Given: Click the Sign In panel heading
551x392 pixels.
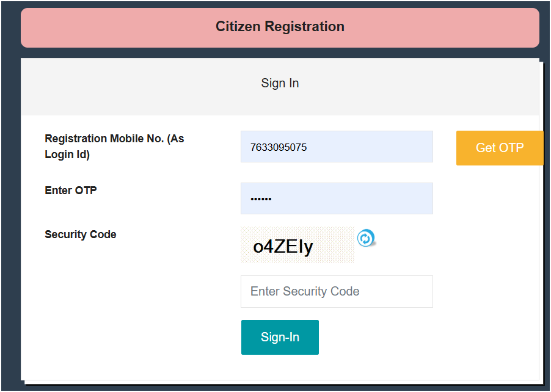Looking at the screenshot, I should (x=280, y=83).
